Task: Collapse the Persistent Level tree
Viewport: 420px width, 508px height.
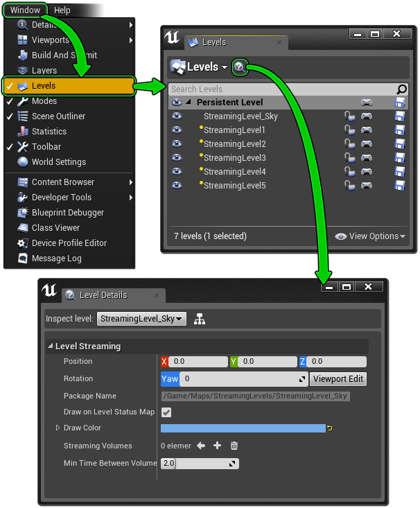Action: click(189, 102)
